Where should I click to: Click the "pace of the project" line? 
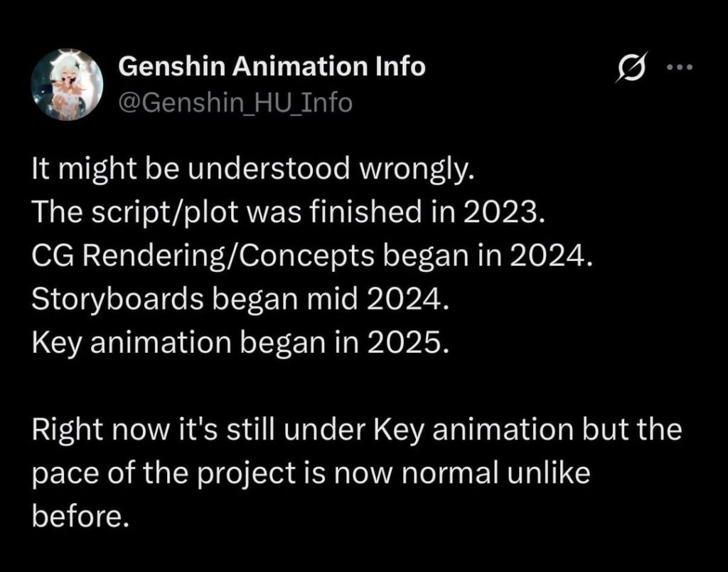(x=311, y=472)
